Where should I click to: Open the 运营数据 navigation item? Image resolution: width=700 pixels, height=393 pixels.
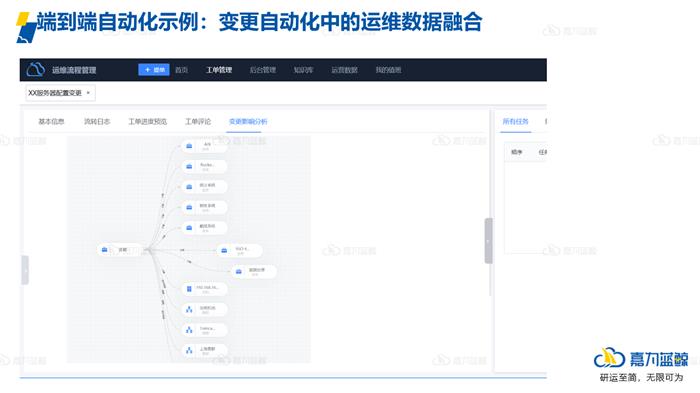pyautogui.click(x=344, y=70)
